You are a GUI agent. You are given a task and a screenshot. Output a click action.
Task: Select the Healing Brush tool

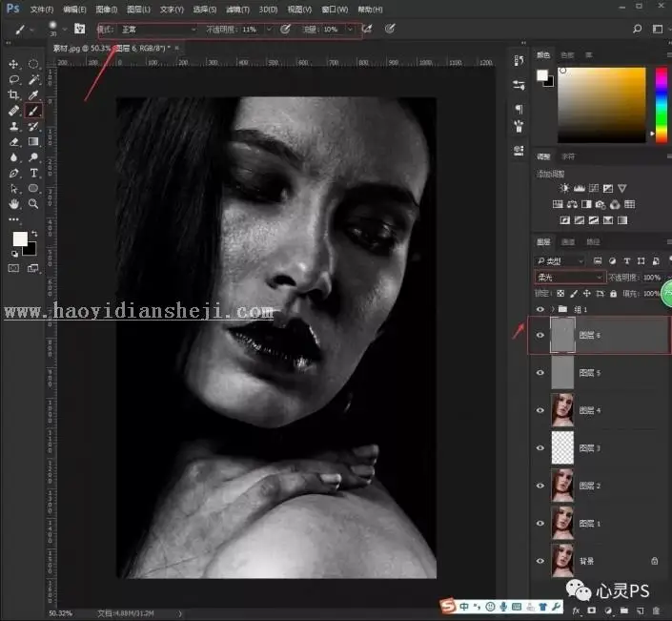click(13, 111)
